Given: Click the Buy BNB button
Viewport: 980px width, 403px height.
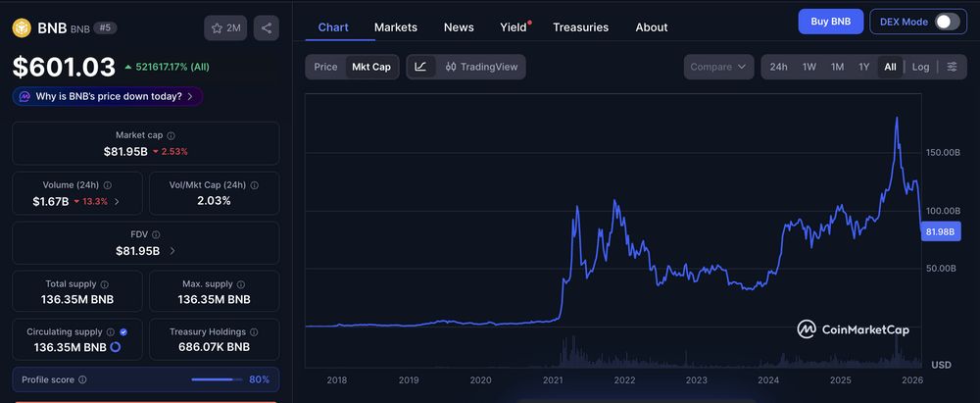Looking at the screenshot, I should [831, 22].
